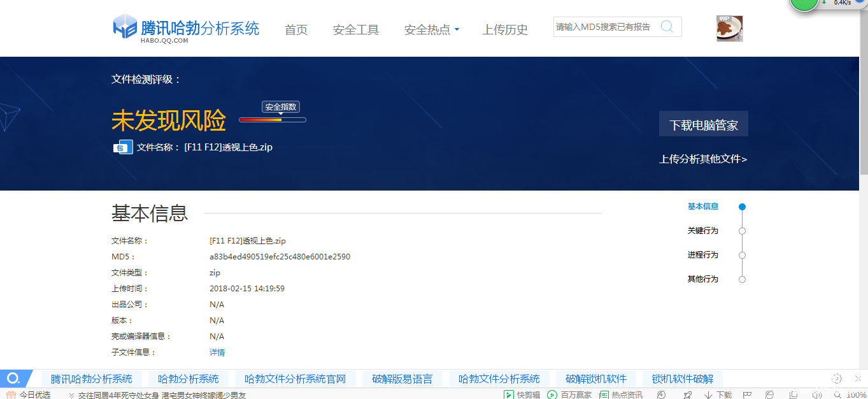Expand the news ticker chevron in status bar
868x399 pixels.
pos(72,395)
